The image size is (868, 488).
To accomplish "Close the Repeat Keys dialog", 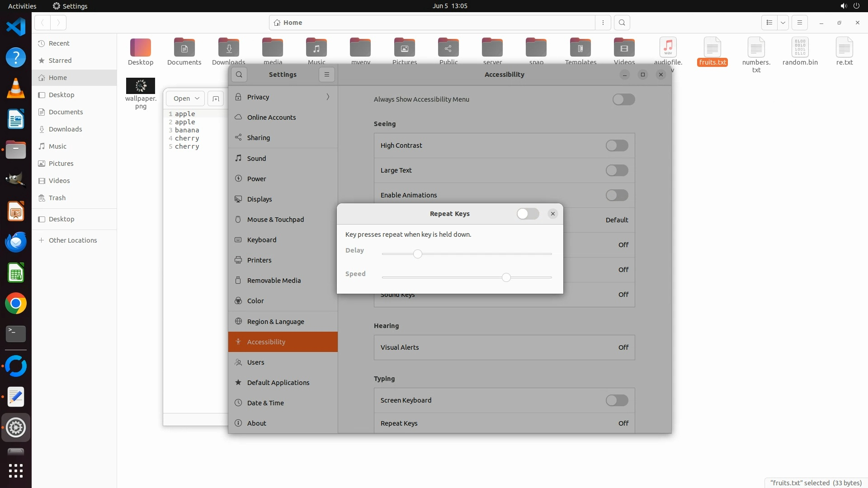I will point(552,214).
